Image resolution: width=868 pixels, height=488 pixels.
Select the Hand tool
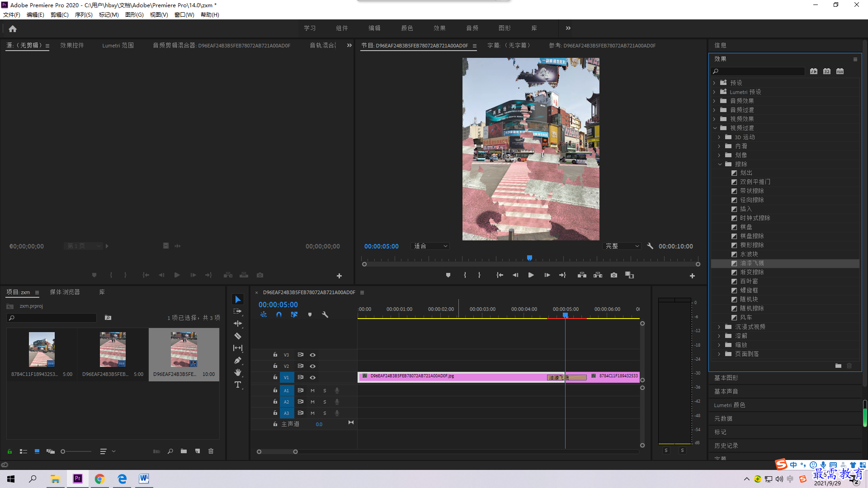tap(238, 372)
